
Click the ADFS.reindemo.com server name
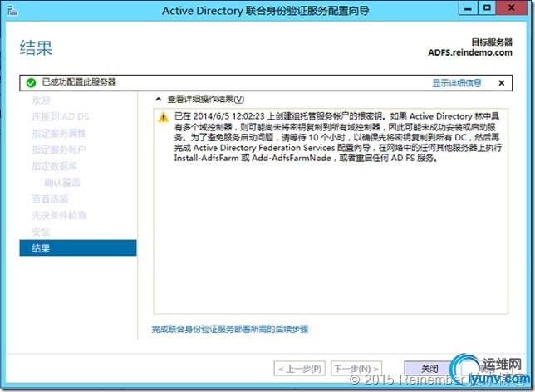coord(470,52)
